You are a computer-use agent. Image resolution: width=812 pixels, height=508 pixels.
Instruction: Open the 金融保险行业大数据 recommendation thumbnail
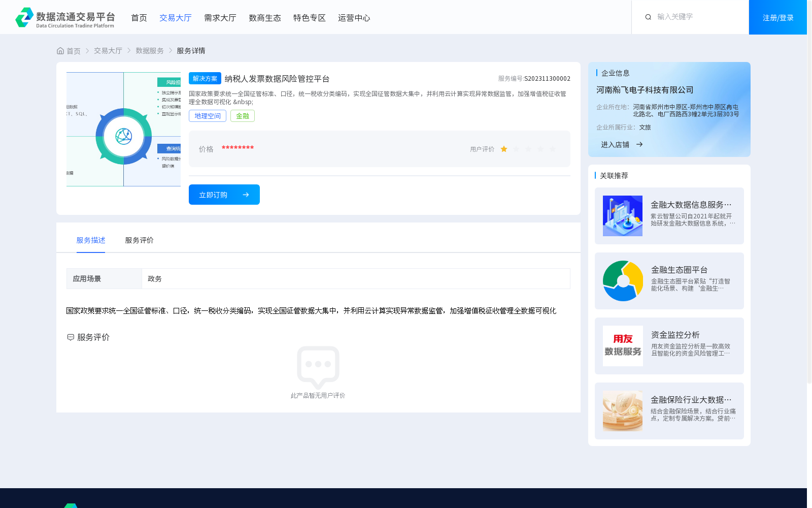(x=623, y=411)
